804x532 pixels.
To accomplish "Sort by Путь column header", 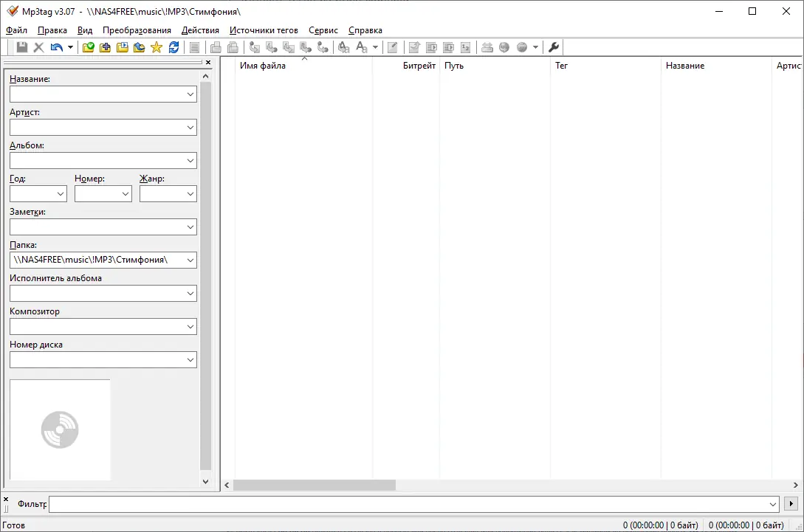I will tap(495, 66).
